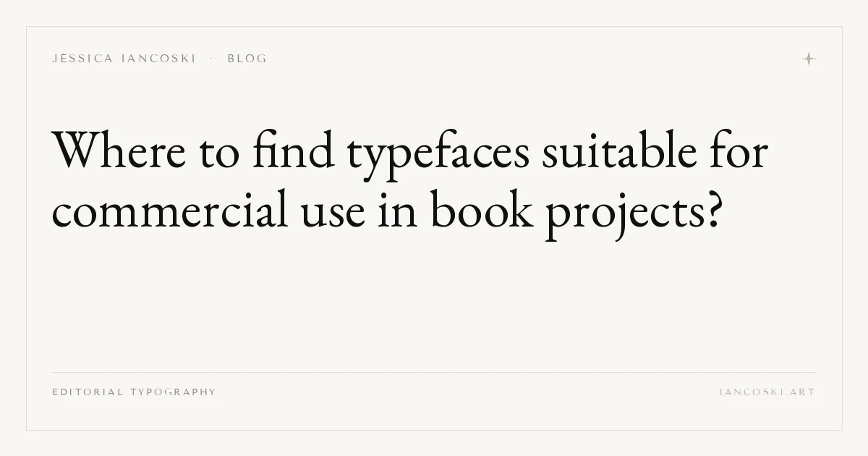Click the word "for" ending first line

point(738,152)
